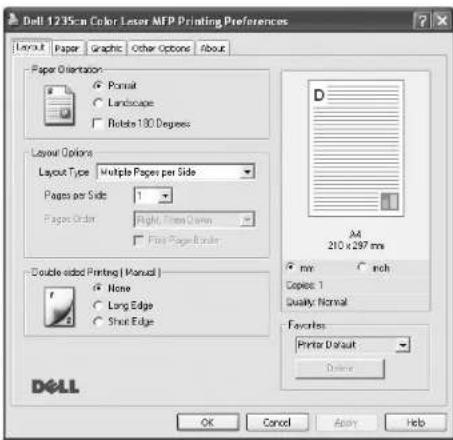Click the 'Quality: Normal' text

[317, 302]
